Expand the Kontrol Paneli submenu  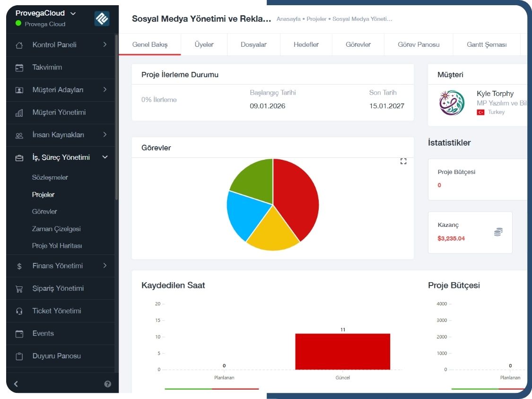coord(105,45)
